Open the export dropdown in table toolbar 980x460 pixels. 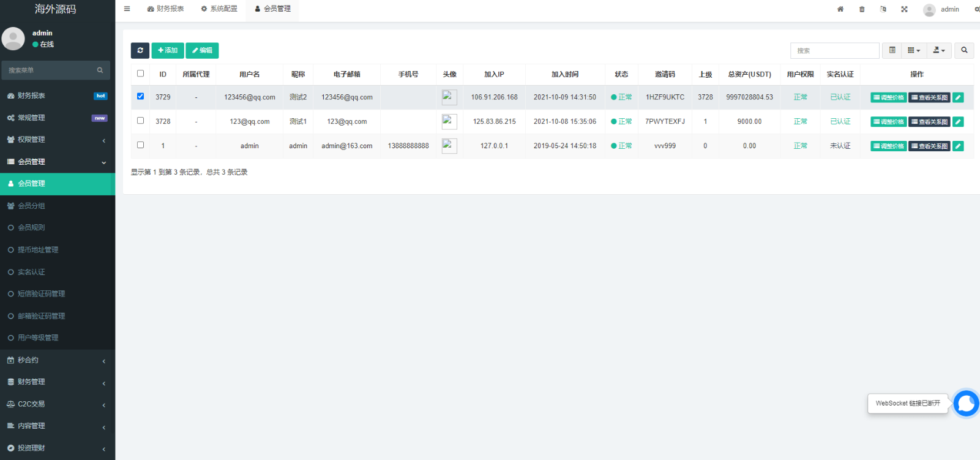[x=938, y=50]
